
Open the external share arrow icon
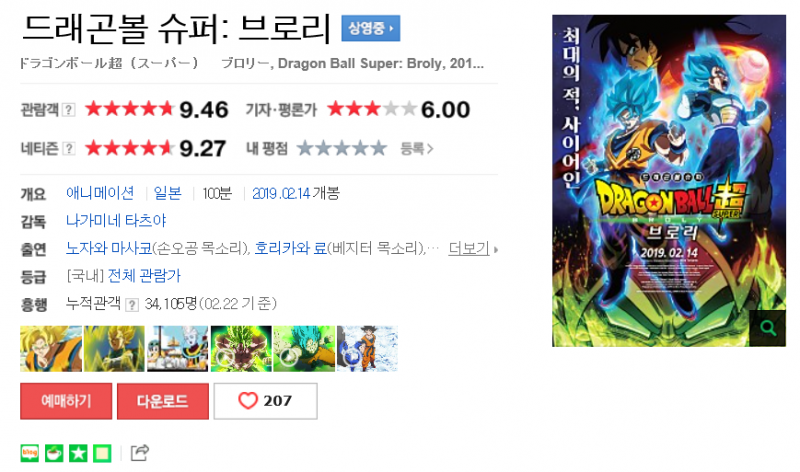(x=139, y=453)
